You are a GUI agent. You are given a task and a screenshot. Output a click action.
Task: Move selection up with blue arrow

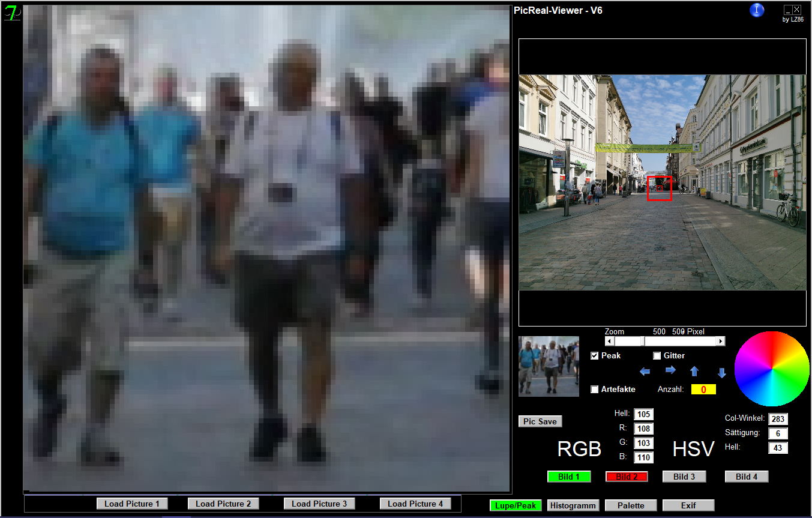pyautogui.click(x=694, y=371)
